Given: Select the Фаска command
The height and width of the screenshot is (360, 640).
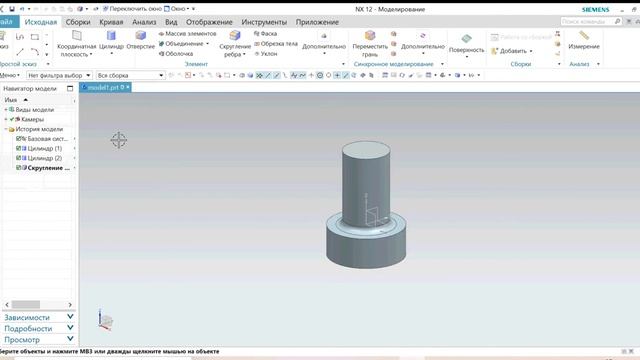Looking at the screenshot, I should [265, 33].
